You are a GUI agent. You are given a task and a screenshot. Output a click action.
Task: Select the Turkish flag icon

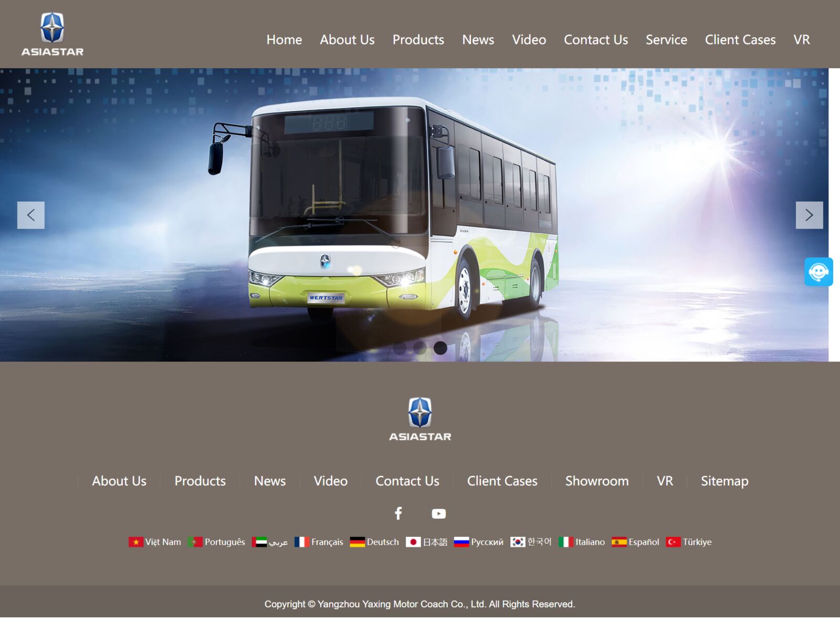[x=673, y=542]
